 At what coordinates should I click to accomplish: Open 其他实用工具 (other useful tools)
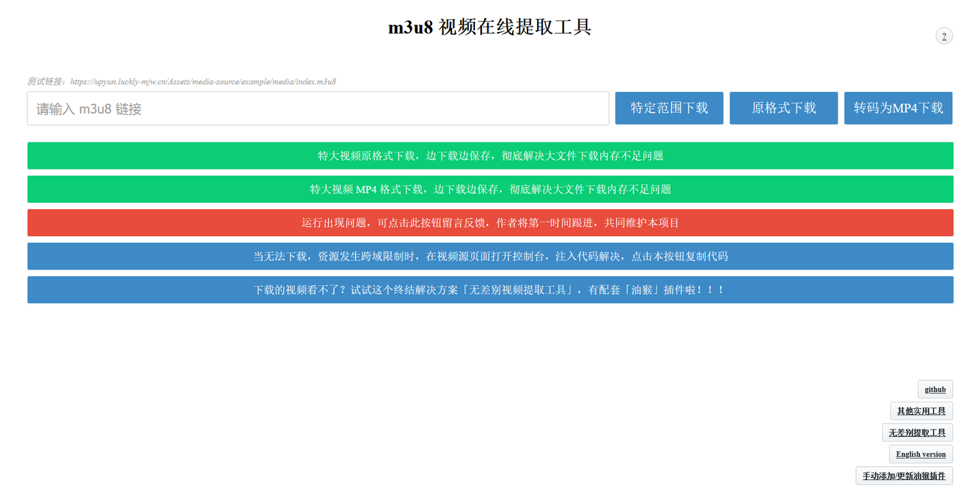coord(921,411)
